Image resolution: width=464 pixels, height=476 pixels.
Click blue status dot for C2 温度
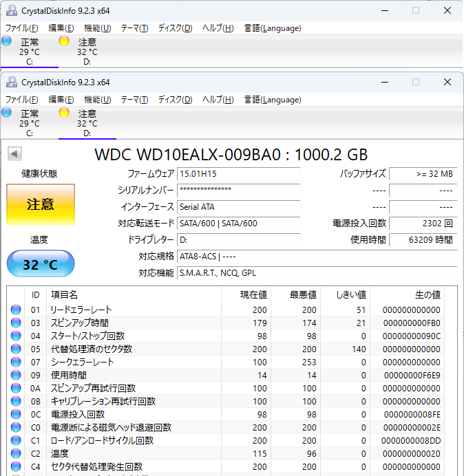tap(16, 453)
